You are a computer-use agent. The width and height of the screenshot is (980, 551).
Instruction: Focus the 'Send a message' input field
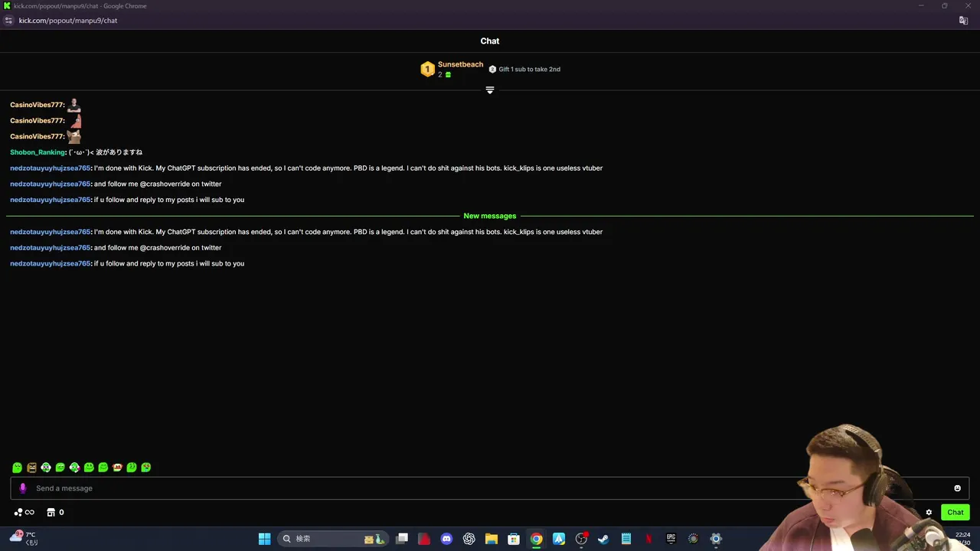[490, 488]
